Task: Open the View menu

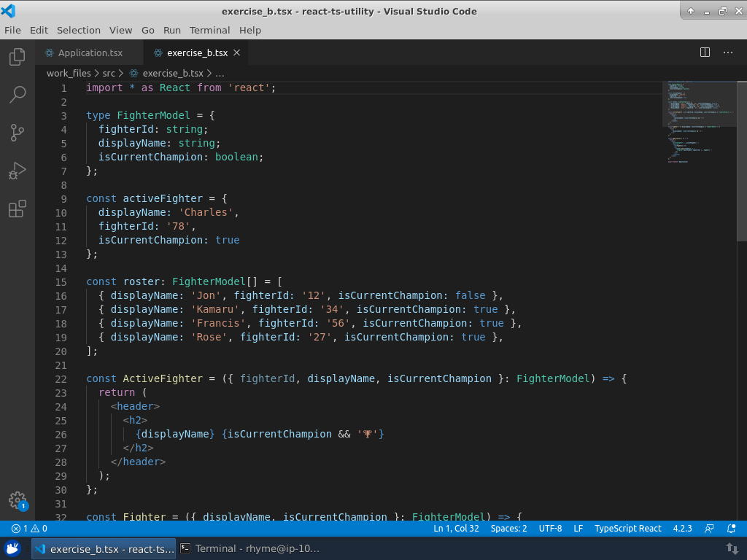Action: click(x=120, y=31)
